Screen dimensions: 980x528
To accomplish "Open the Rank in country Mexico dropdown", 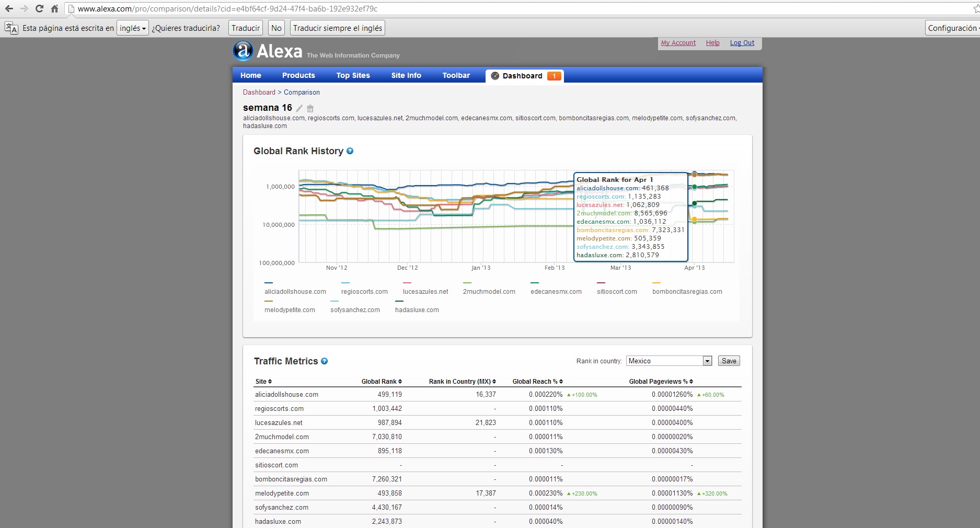I will (669, 361).
